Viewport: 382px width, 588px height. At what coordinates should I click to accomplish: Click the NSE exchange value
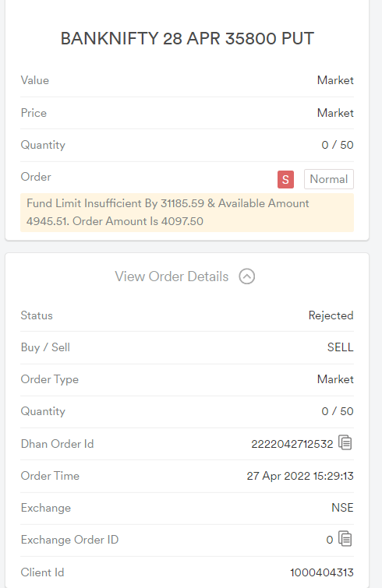click(x=342, y=508)
